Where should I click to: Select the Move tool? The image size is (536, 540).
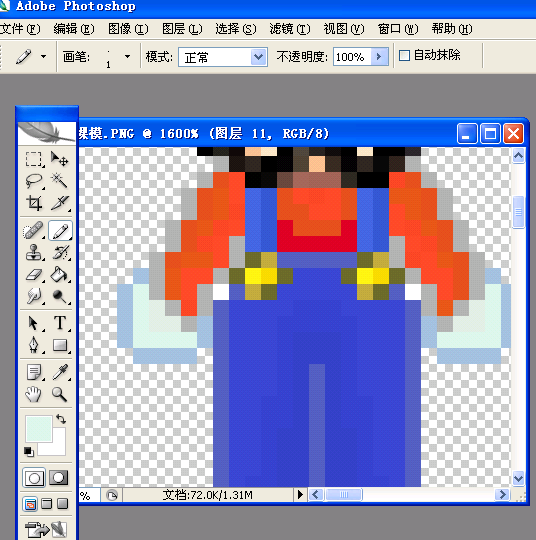59,159
